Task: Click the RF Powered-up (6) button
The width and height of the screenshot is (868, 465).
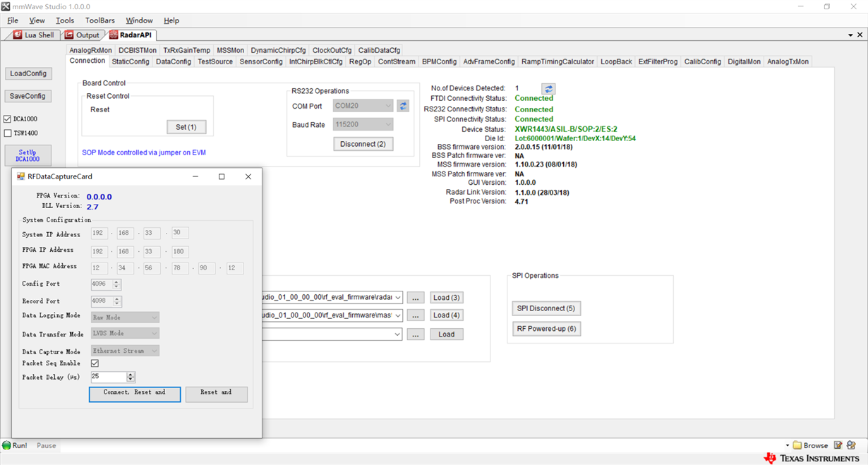Action: click(x=546, y=329)
